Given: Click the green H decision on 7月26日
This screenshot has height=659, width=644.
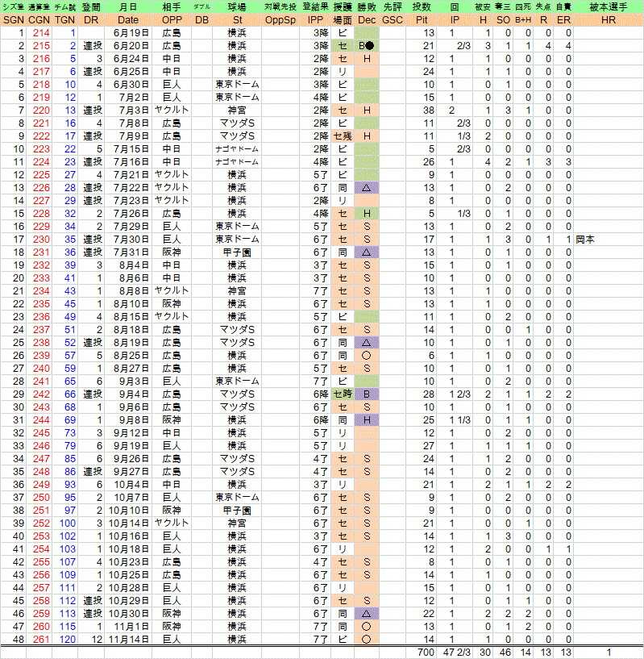Looking at the screenshot, I should click(x=367, y=214).
